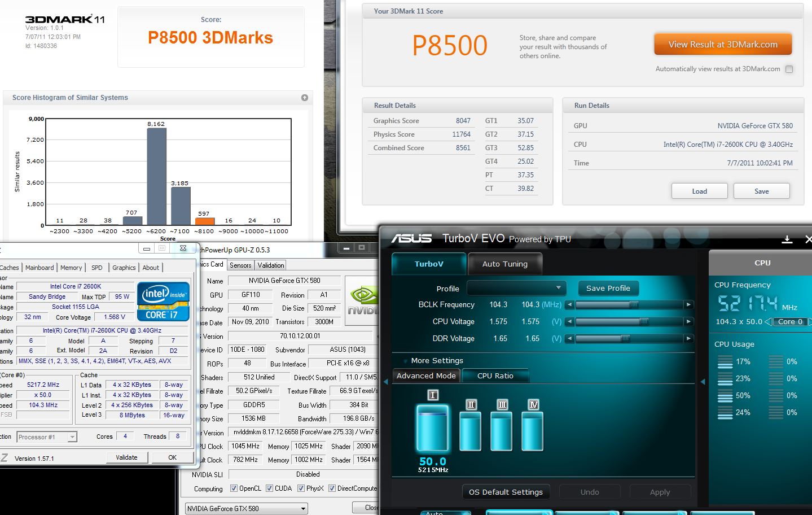
Task: Click NVIDIA logo in GPU-Z
Action: click(x=362, y=301)
